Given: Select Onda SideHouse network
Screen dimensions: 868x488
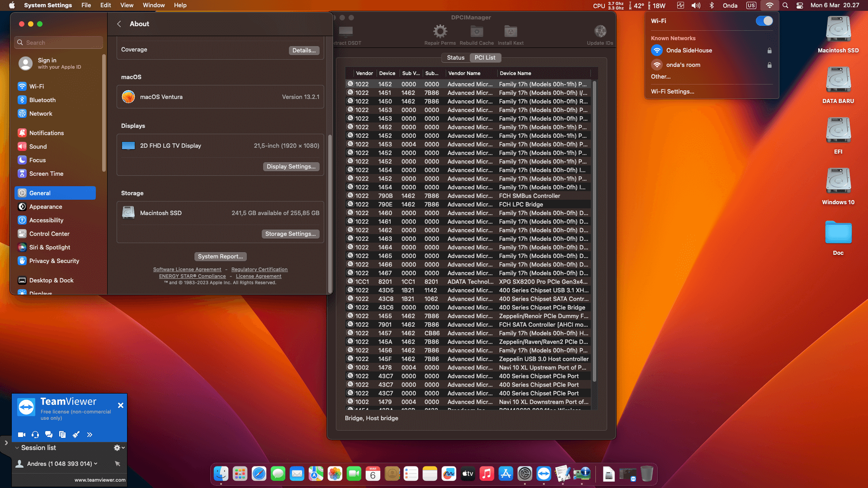Looking at the screenshot, I should [x=689, y=50].
